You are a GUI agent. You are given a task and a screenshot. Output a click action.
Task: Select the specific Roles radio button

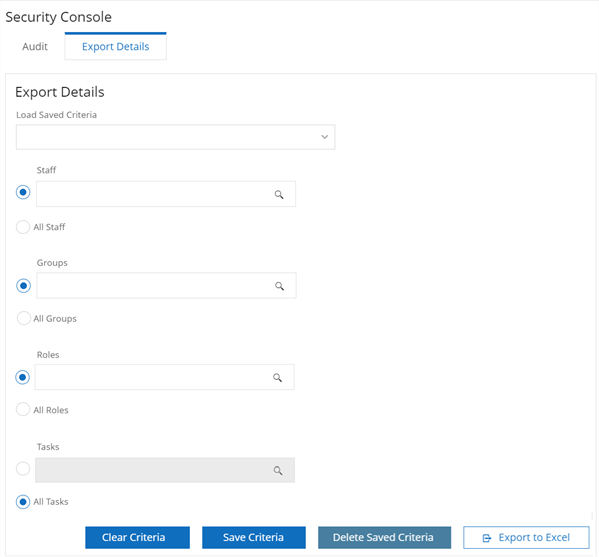[x=23, y=377]
